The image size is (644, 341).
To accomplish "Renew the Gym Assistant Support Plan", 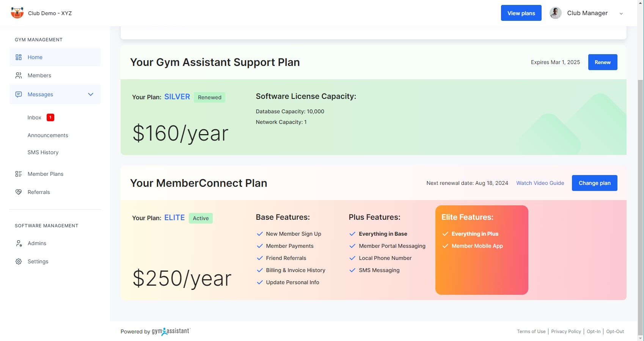I will [602, 62].
